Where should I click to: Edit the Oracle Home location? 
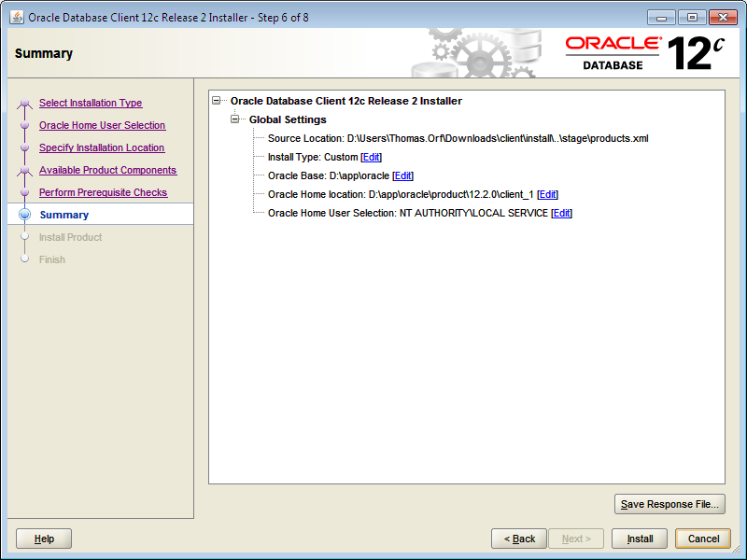point(547,194)
